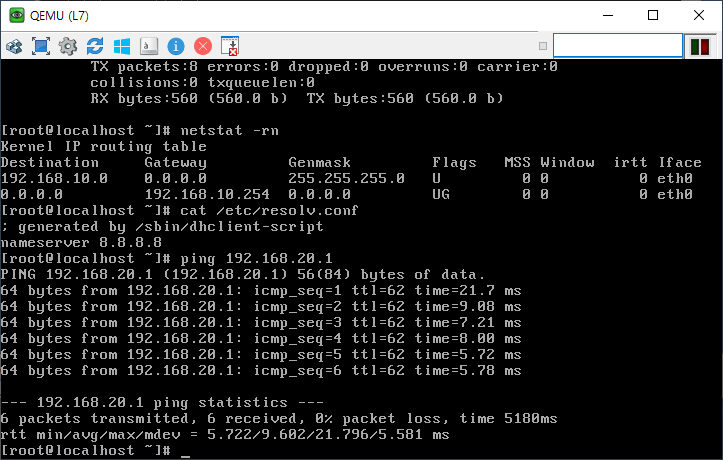Click the 'rtt min/avg/max/mdev' result line

[225, 435]
